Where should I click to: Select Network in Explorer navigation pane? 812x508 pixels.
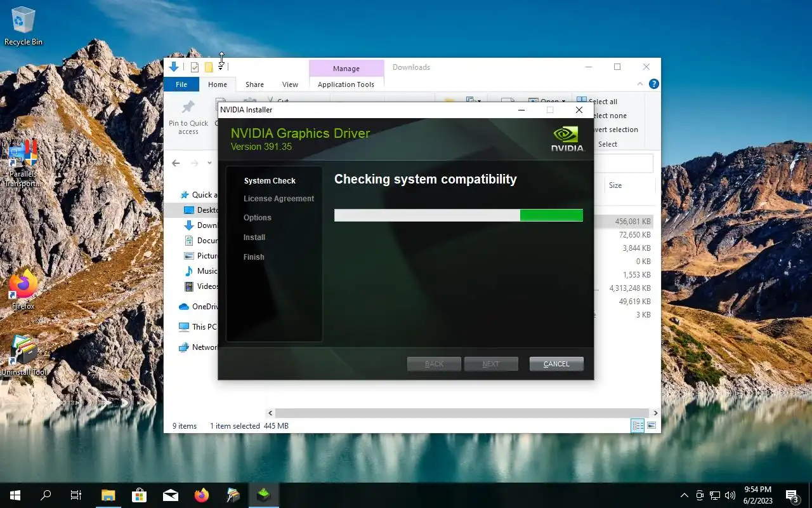pos(197,347)
